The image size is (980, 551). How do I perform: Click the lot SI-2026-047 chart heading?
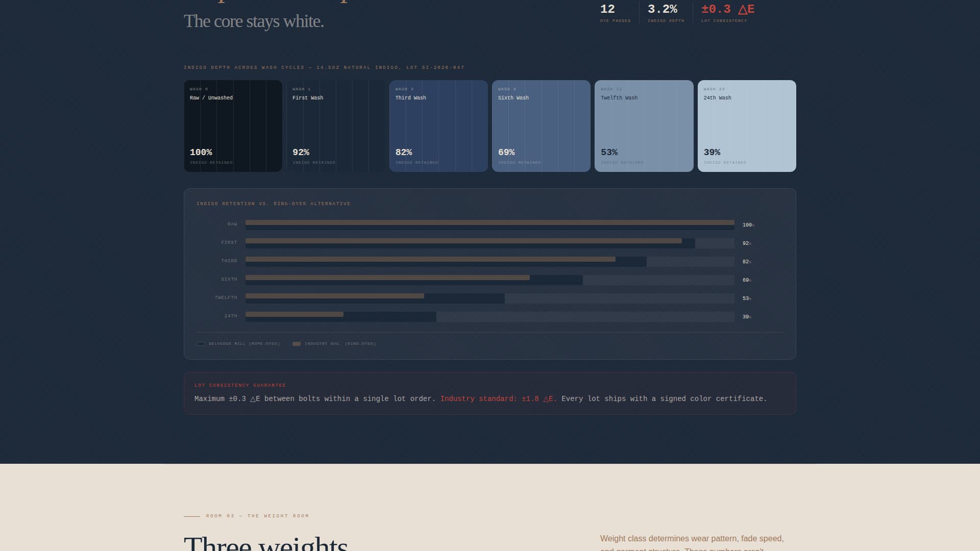pos(324,67)
